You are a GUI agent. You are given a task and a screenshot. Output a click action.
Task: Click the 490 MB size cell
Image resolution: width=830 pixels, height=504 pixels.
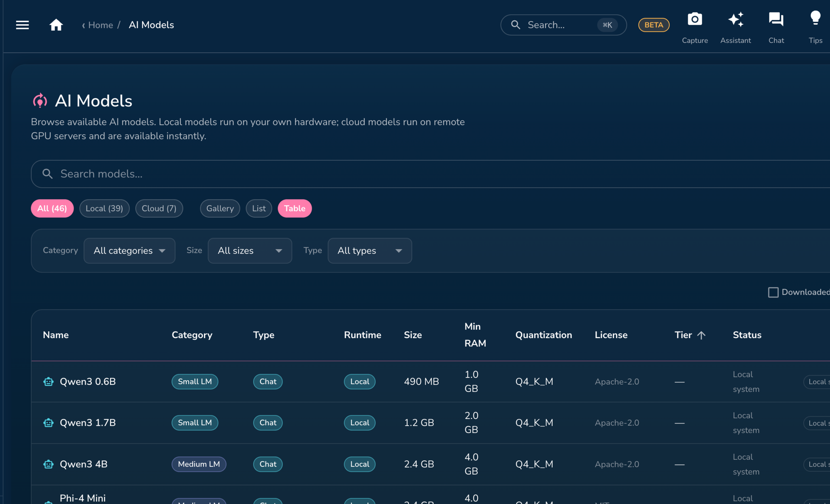click(421, 382)
